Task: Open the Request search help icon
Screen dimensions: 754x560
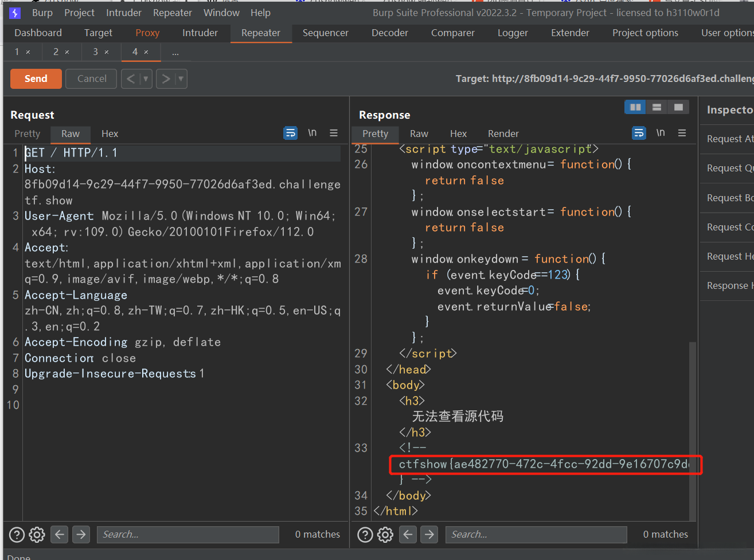Action: [17, 535]
